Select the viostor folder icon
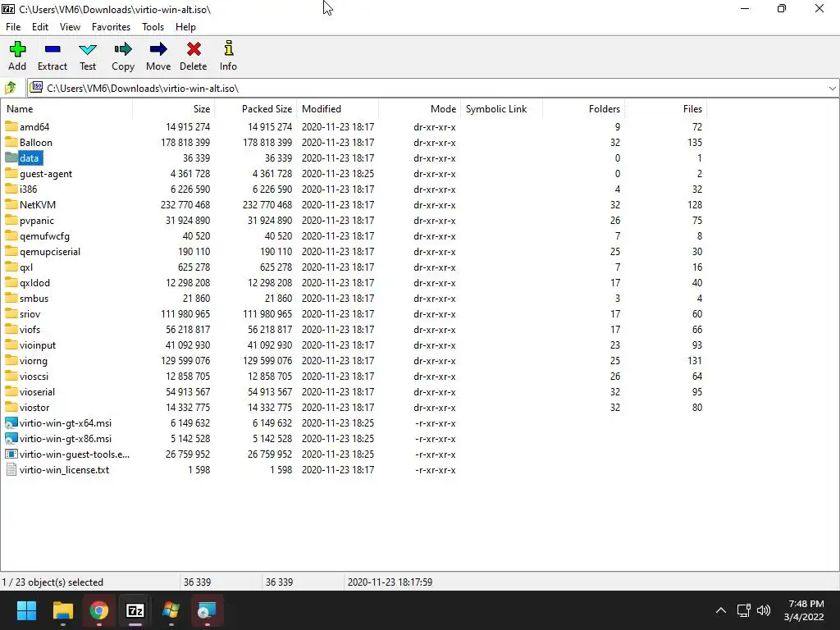Image resolution: width=840 pixels, height=630 pixels. coord(11,407)
